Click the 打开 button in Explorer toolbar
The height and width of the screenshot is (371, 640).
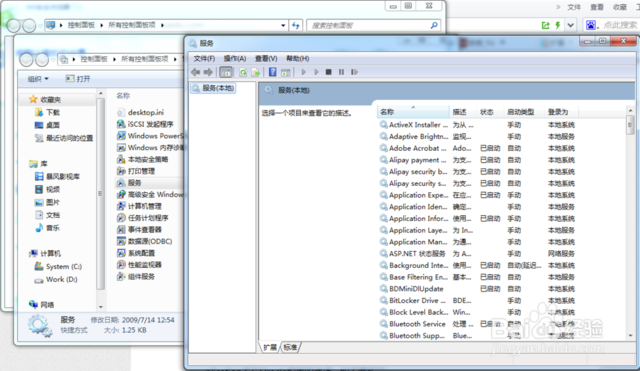78,79
